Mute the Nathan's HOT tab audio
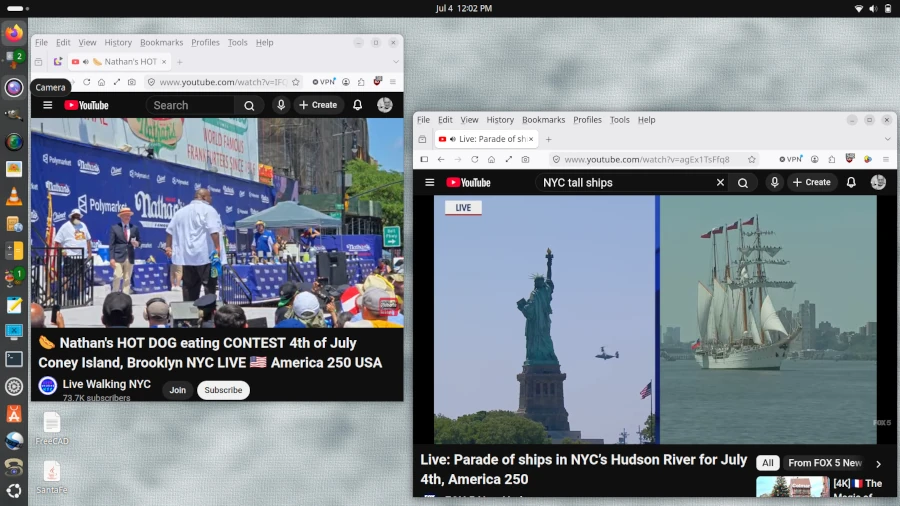 tap(86, 61)
